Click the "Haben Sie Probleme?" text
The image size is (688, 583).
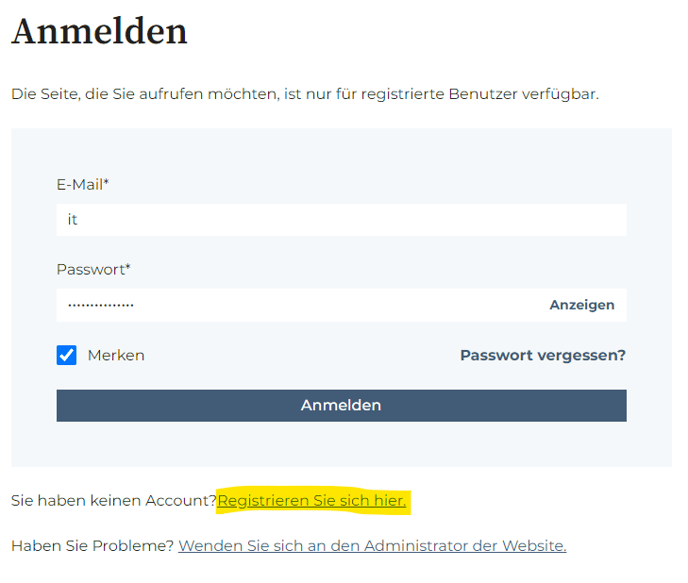93,546
